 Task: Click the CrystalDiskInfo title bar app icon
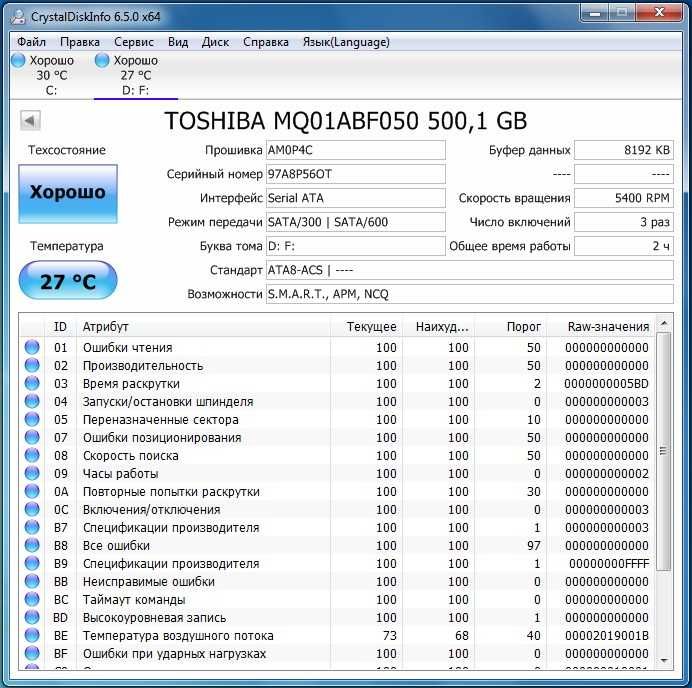point(18,16)
